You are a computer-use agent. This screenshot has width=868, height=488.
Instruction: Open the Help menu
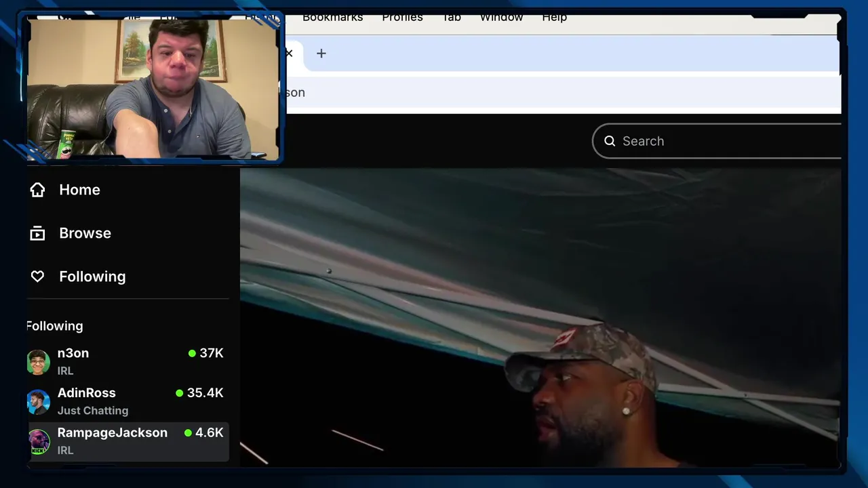pyautogui.click(x=554, y=17)
